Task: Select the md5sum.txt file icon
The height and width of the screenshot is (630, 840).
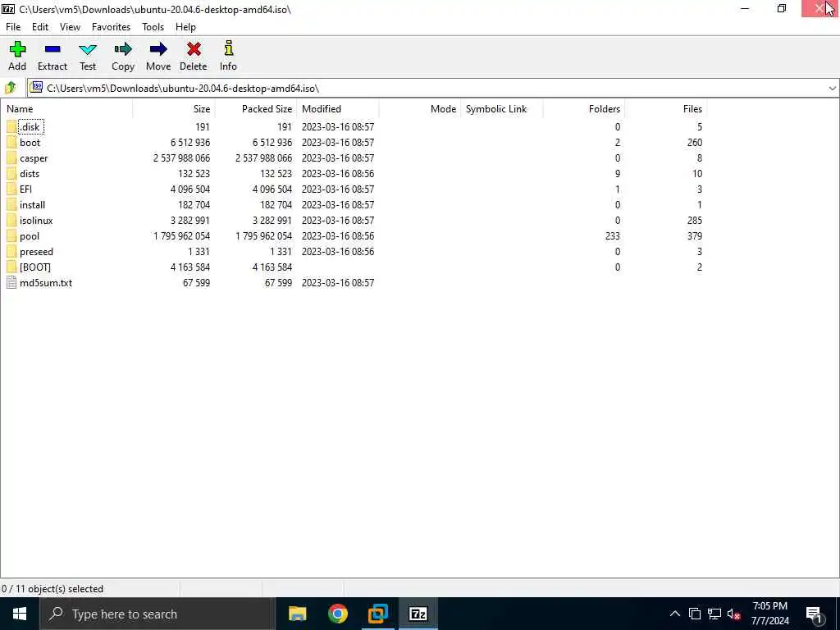Action: tap(11, 282)
